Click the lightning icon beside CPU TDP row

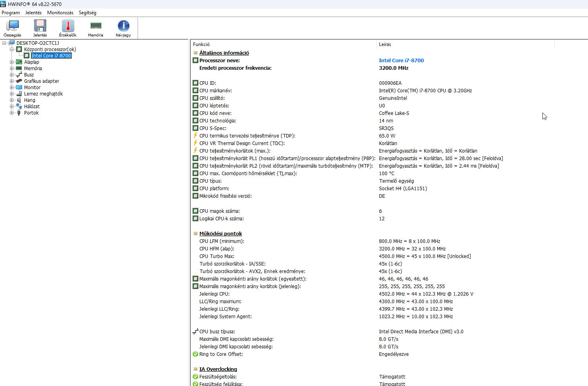[x=195, y=136]
